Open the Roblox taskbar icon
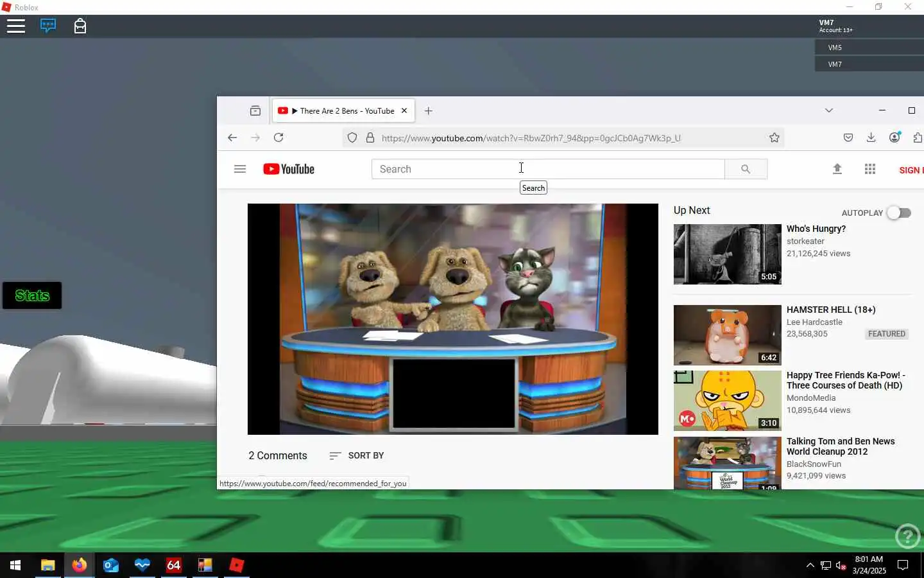Image resolution: width=924 pixels, height=578 pixels. (236, 565)
